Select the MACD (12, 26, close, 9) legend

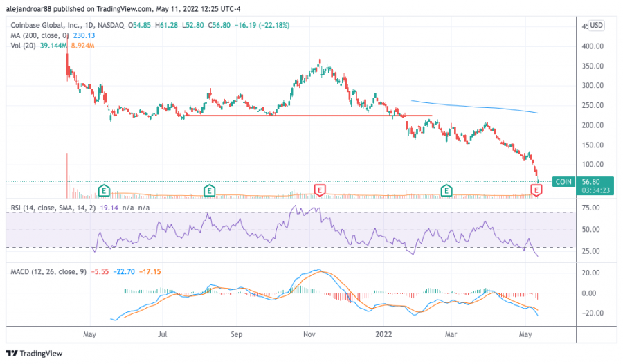pos(48,272)
